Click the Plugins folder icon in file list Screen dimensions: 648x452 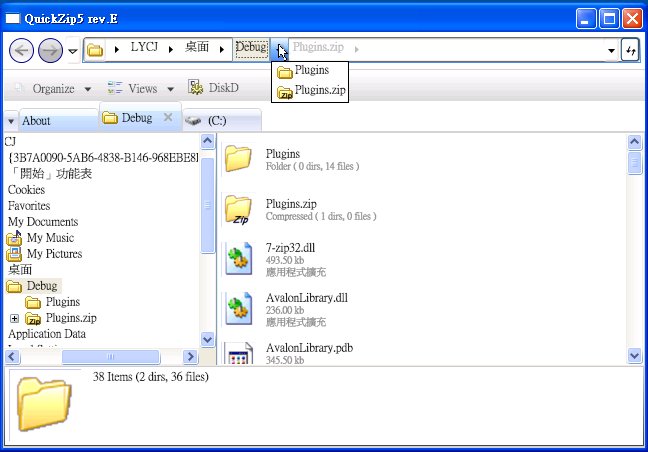coord(238,160)
